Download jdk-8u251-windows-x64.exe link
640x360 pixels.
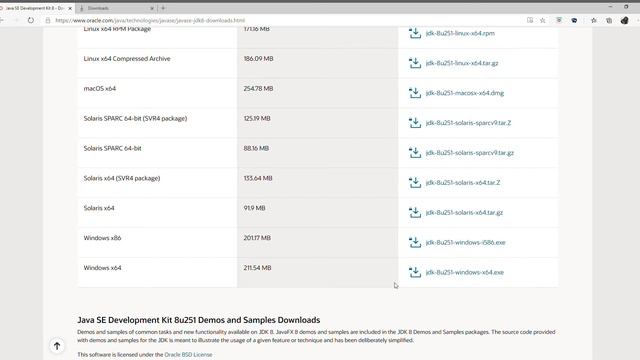click(464, 272)
